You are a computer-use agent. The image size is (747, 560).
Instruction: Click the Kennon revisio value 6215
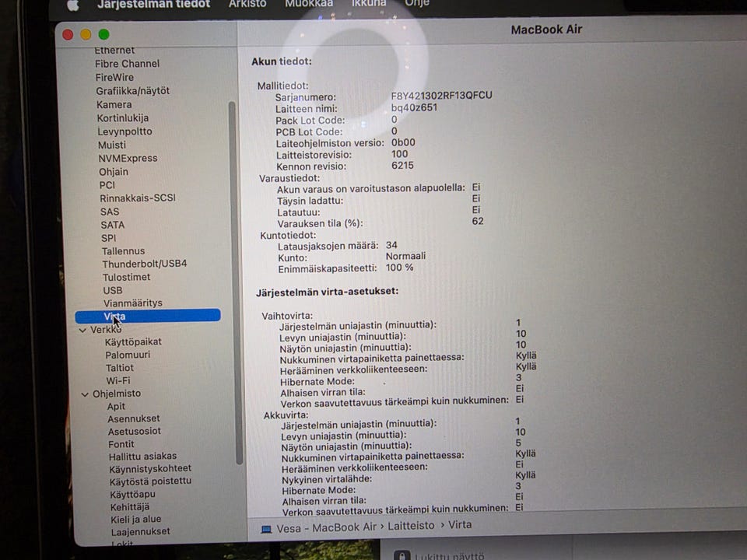402,166
